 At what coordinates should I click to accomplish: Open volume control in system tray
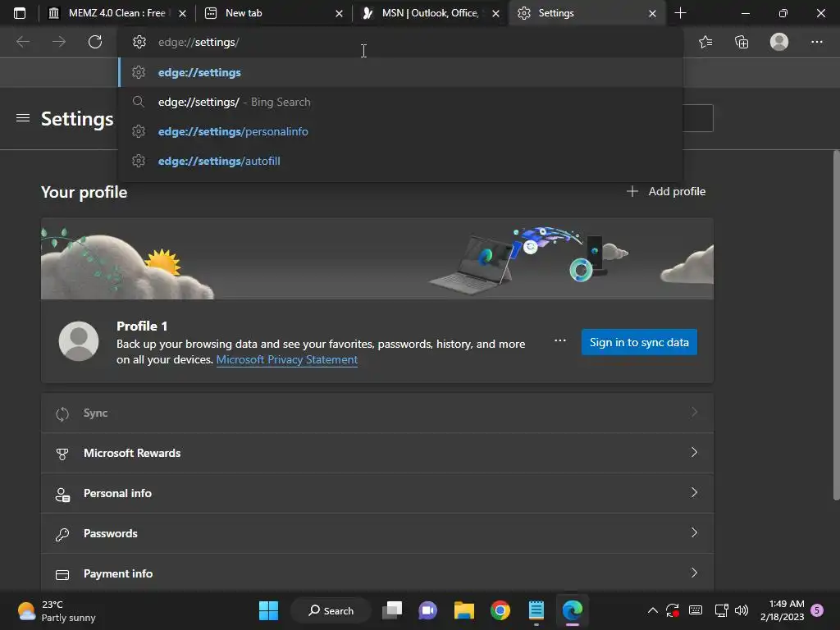(742, 610)
